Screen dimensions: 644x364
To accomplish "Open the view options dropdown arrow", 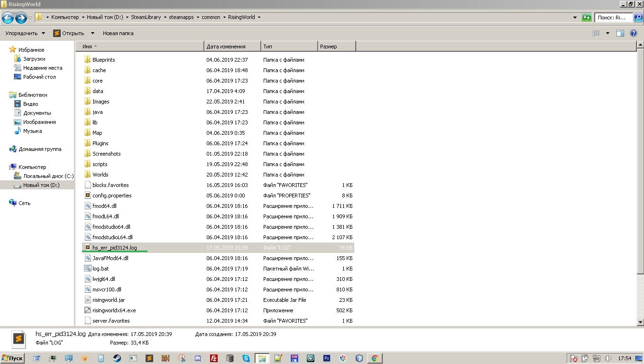I will (607, 33).
